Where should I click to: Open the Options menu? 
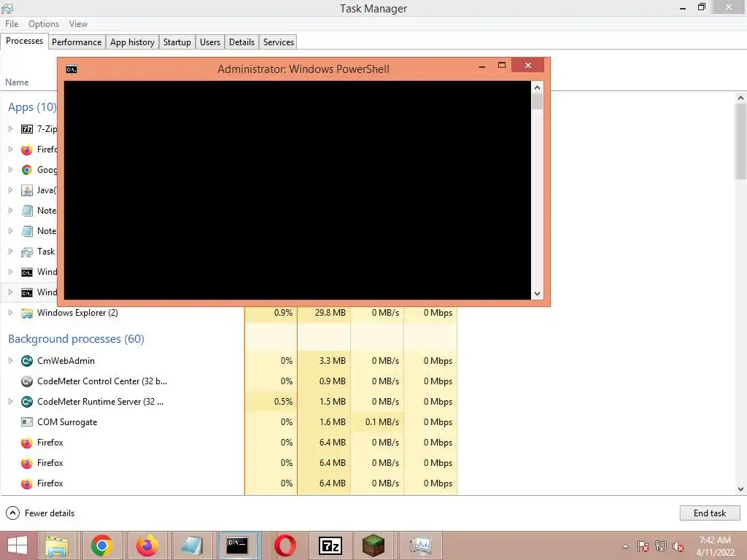(x=44, y=24)
